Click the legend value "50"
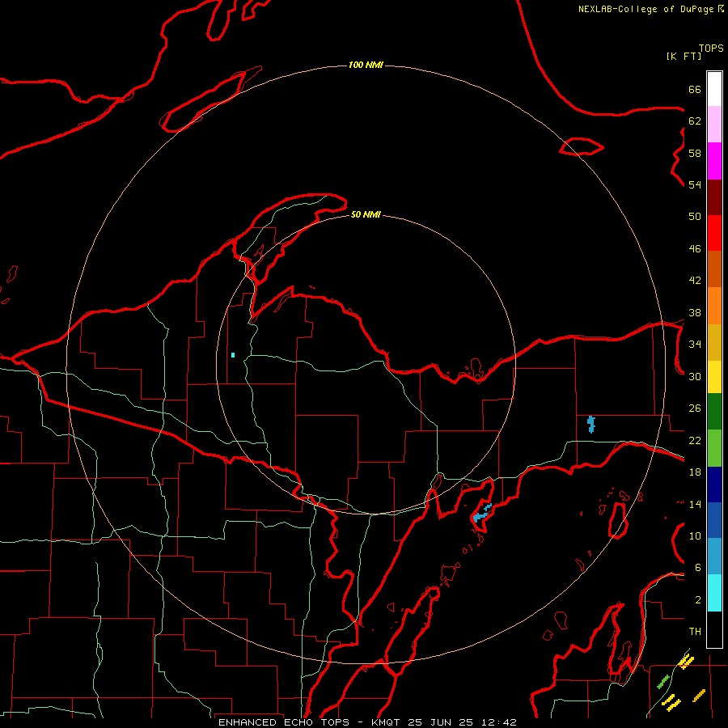This screenshot has width=728, height=728. 695,216
